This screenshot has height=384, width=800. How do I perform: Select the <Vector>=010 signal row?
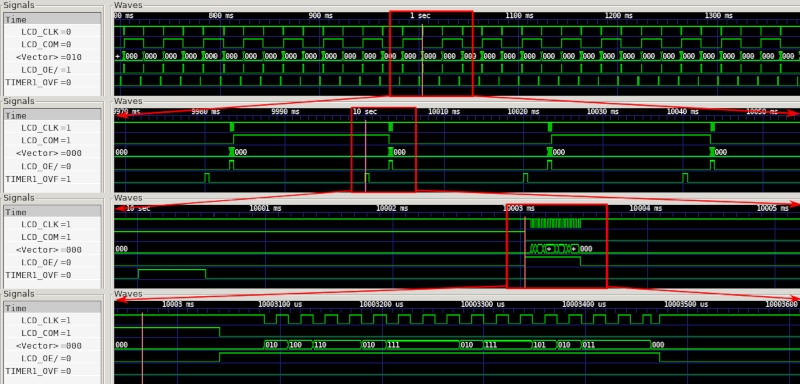pyautogui.click(x=53, y=57)
